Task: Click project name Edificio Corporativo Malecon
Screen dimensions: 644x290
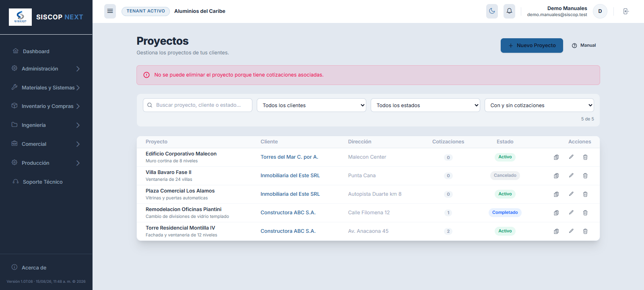Action: point(181,154)
